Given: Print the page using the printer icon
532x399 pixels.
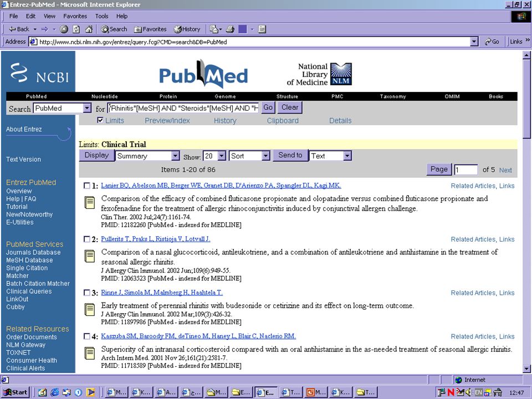Looking at the screenshot, I should click(231, 29).
